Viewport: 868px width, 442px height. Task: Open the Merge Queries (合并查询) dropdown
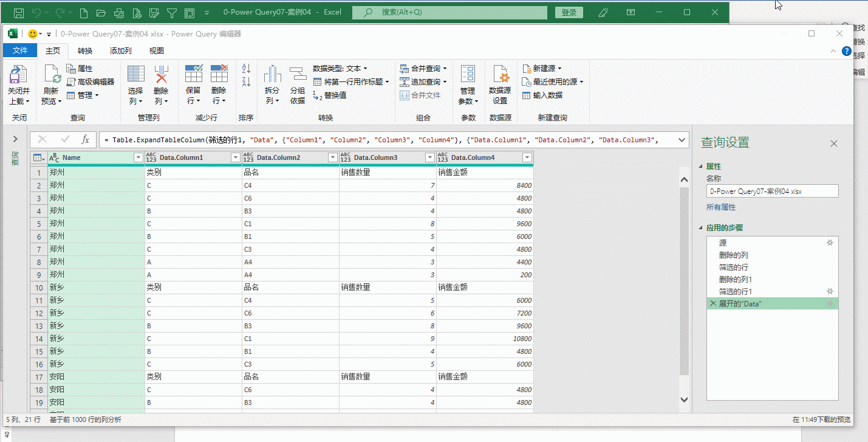coord(423,69)
